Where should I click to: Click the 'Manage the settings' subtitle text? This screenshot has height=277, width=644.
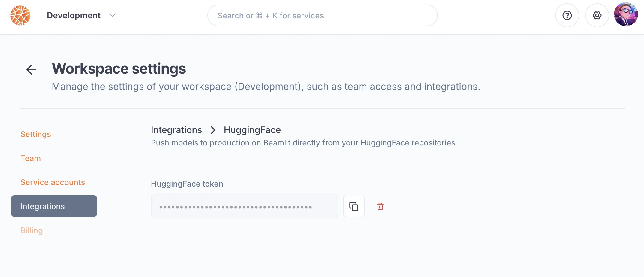coord(266,87)
